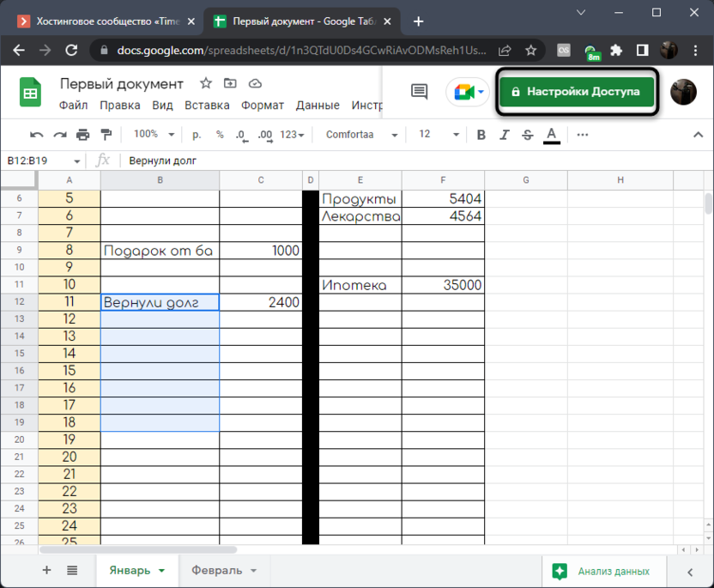Open the zoom 100% dropdown

point(154,135)
